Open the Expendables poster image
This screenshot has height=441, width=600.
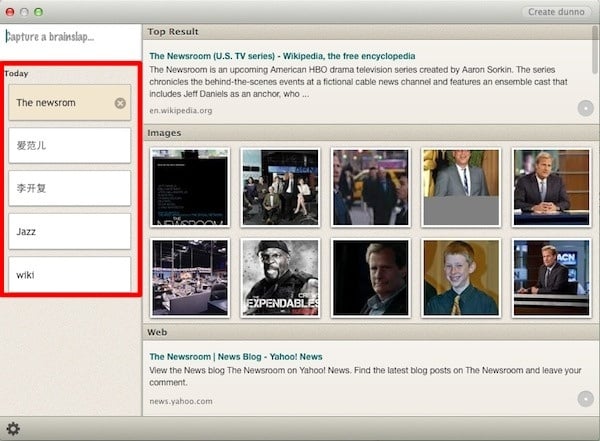coord(280,277)
